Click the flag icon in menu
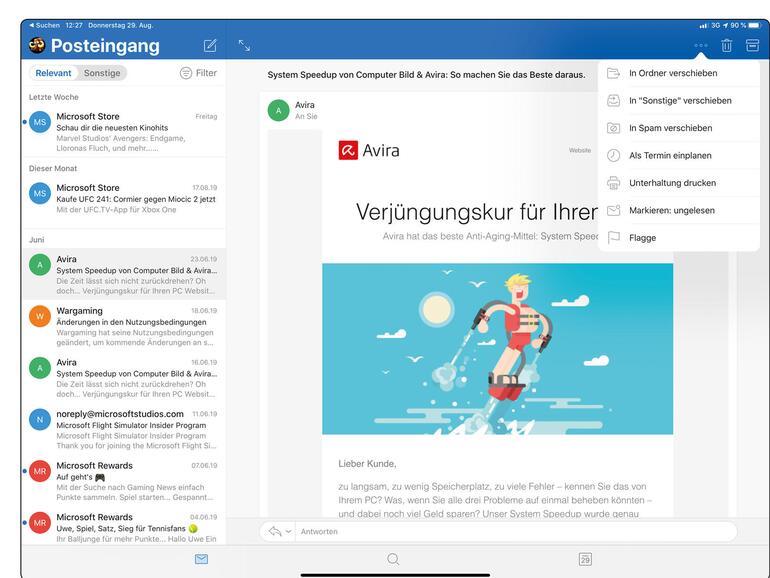Viewport: 770px width, 578px height. pos(613,238)
